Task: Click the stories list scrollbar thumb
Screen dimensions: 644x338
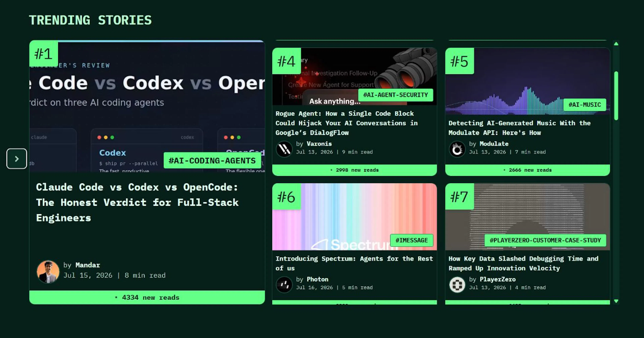Action: [616, 96]
